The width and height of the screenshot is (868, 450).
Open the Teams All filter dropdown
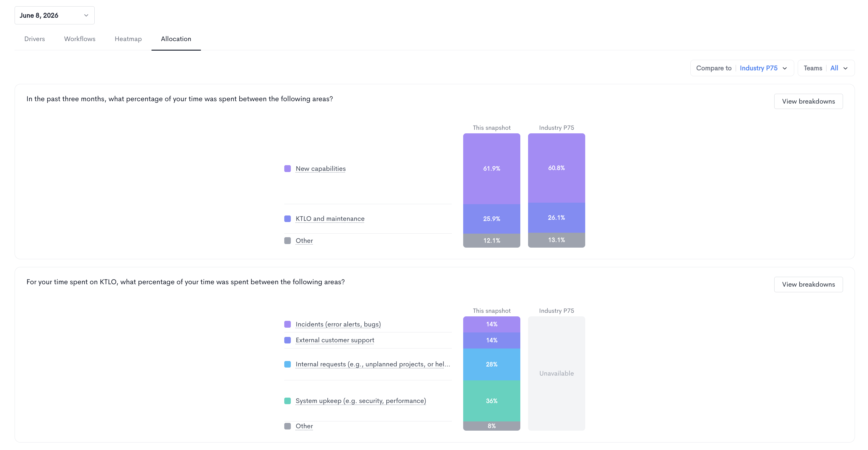(825, 68)
